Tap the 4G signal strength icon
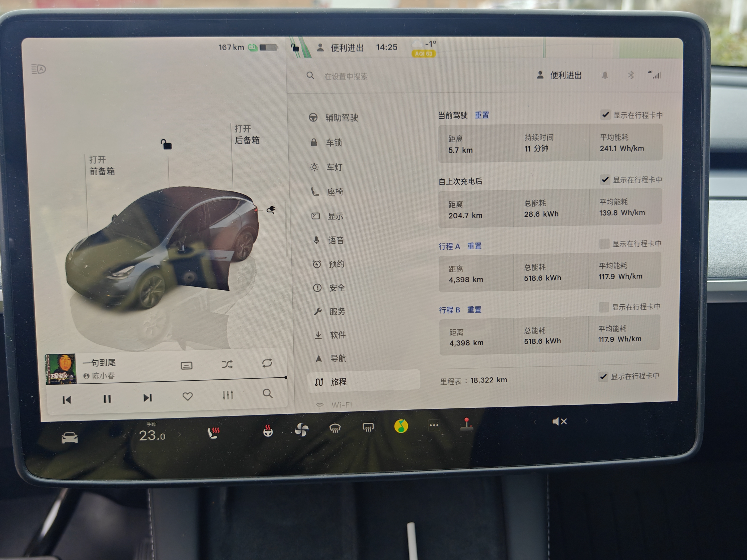 [x=655, y=75]
